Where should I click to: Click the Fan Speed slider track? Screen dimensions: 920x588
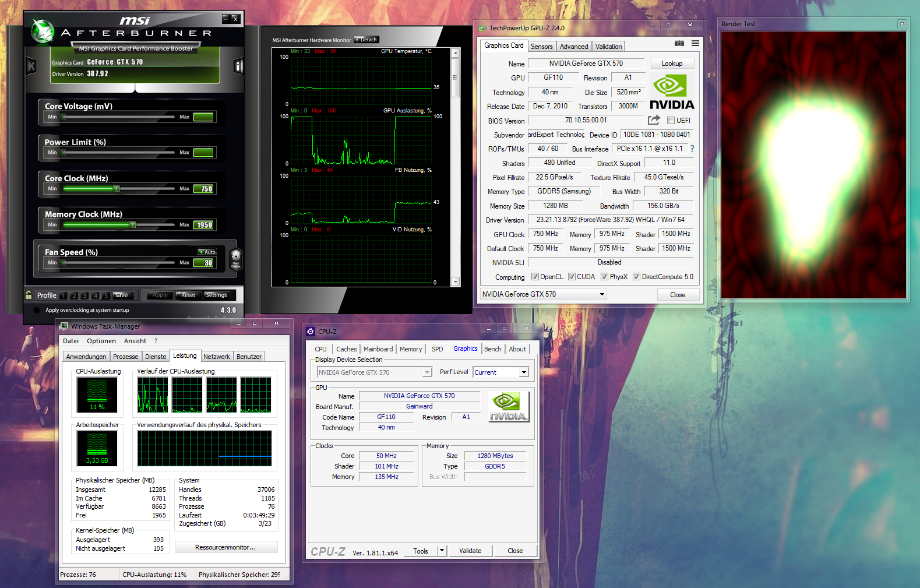click(x=118, y=263)
